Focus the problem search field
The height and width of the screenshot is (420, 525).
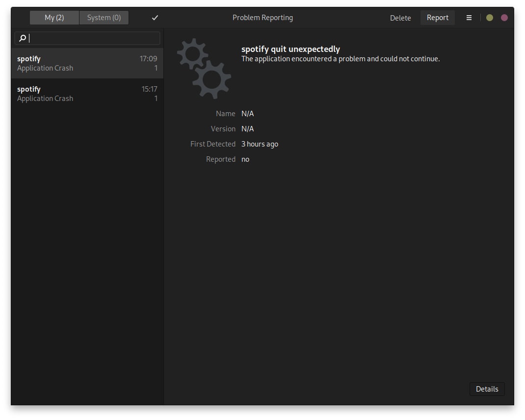pos(87,38)
